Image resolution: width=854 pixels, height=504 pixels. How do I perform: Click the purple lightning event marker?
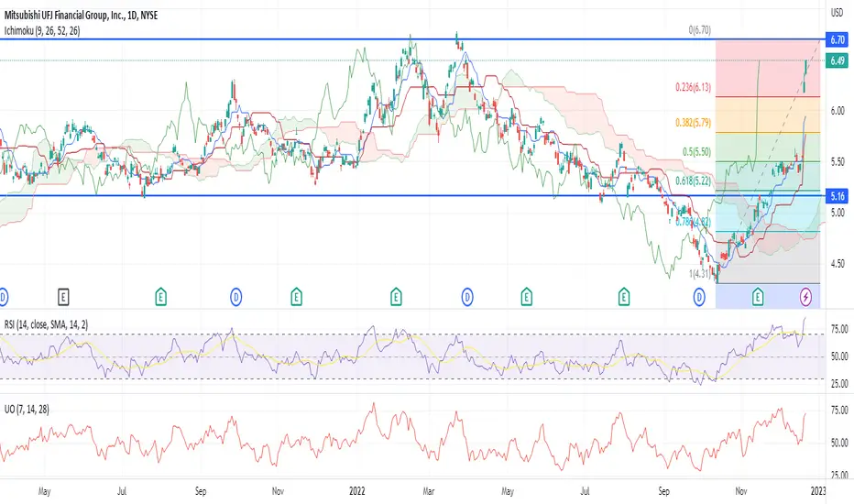(805, 297)
